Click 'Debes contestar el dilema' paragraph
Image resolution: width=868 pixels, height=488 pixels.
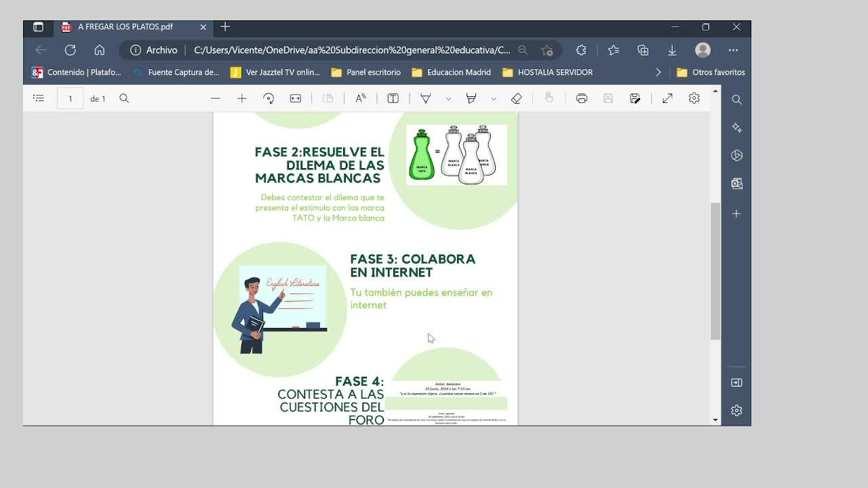pos(320,208)
